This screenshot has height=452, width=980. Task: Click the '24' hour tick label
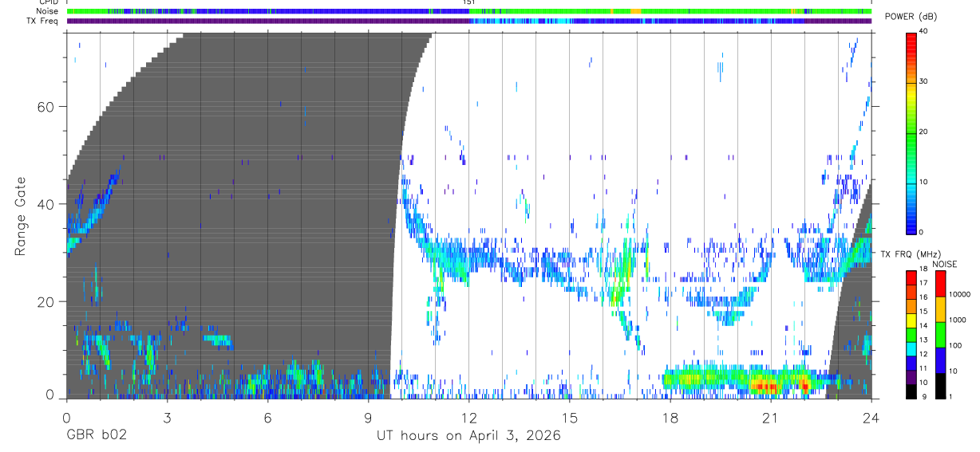[x=871, y=417]
